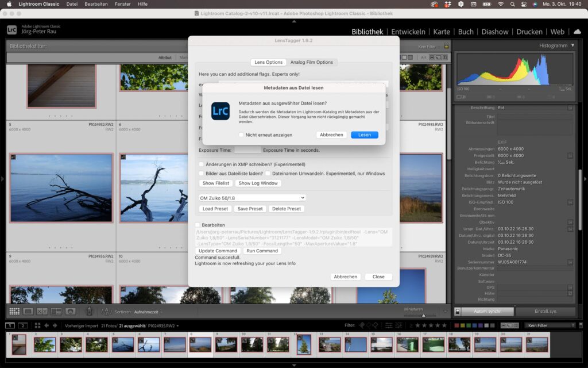Go back with filmstrip left arrow

point(47,325)
